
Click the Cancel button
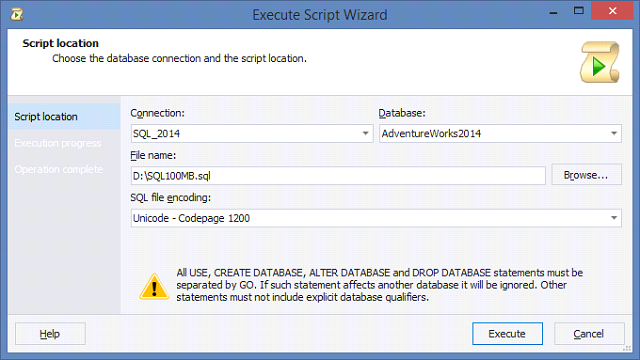589,333
